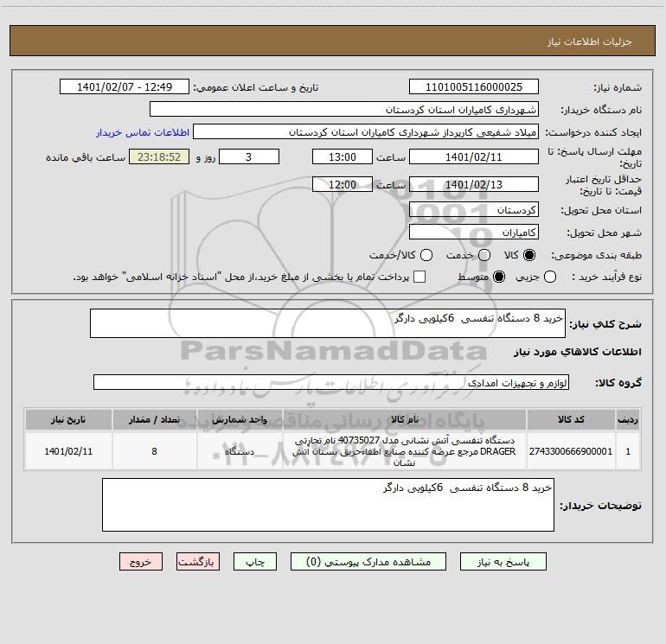Click the announcement date field 1401/02/07 - 12:49
The height and width of the screenshot is (644, 666).
click(x=125, y=87)
